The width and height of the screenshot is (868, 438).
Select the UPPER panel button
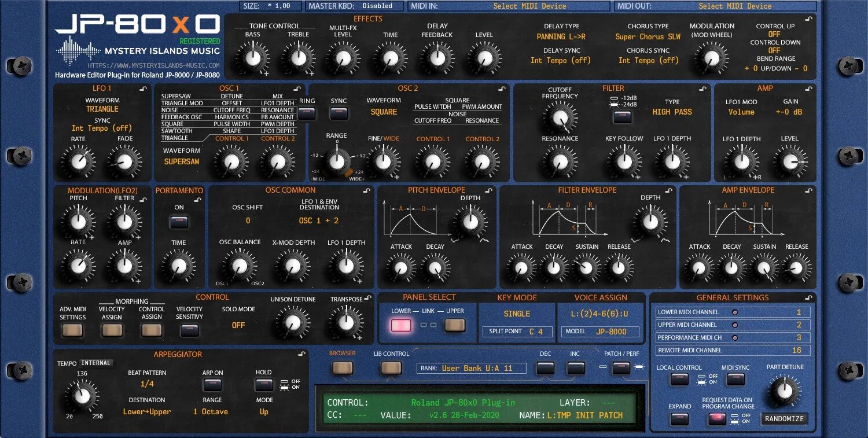455,326
